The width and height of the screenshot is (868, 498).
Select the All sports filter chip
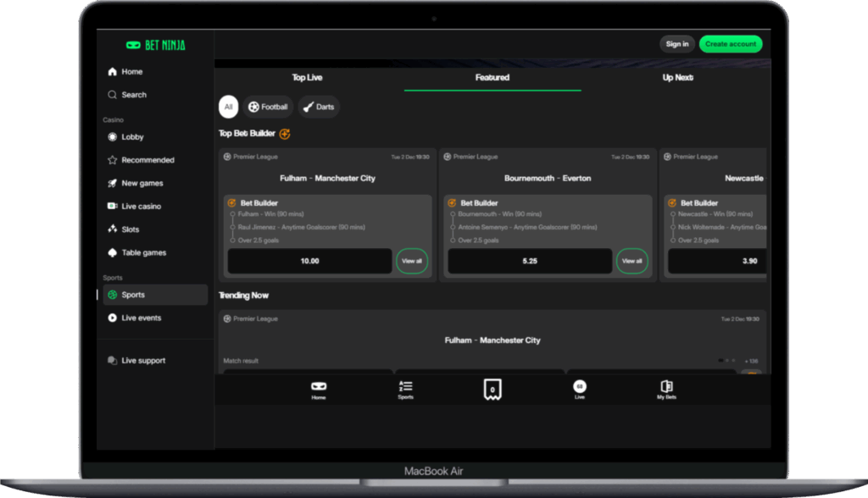(228, 107)
